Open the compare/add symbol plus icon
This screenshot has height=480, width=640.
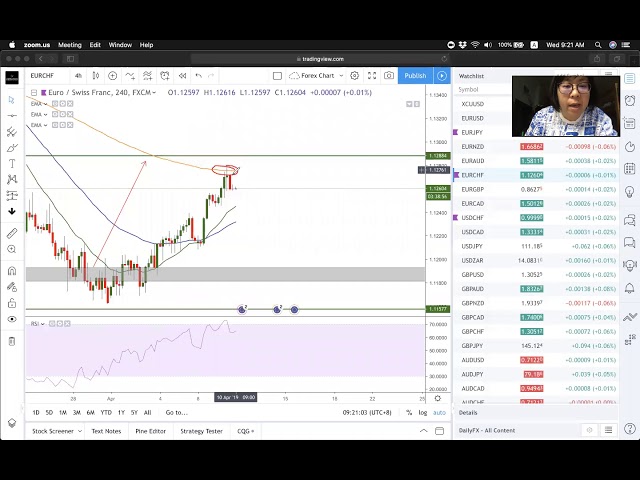pos(112,76)
